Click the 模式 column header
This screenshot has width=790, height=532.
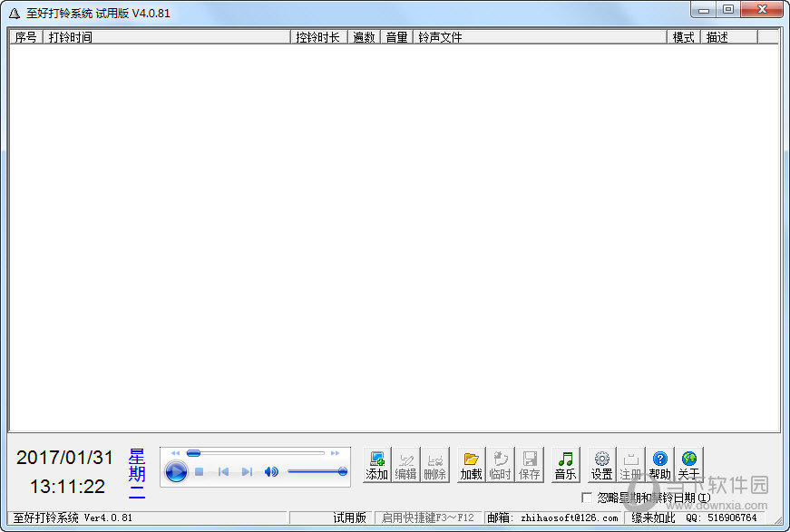(x=684, y=37)
